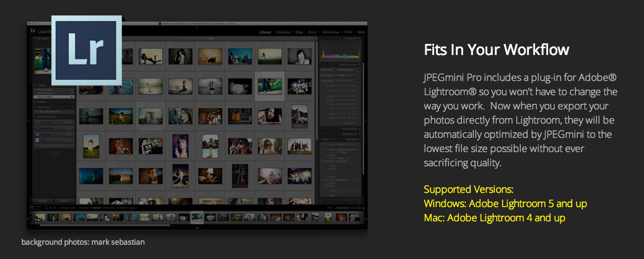This screenshot has height=259, width=644.
Task: Click the grid view icon above the filmstrip
Action: [x=46, y=208]
